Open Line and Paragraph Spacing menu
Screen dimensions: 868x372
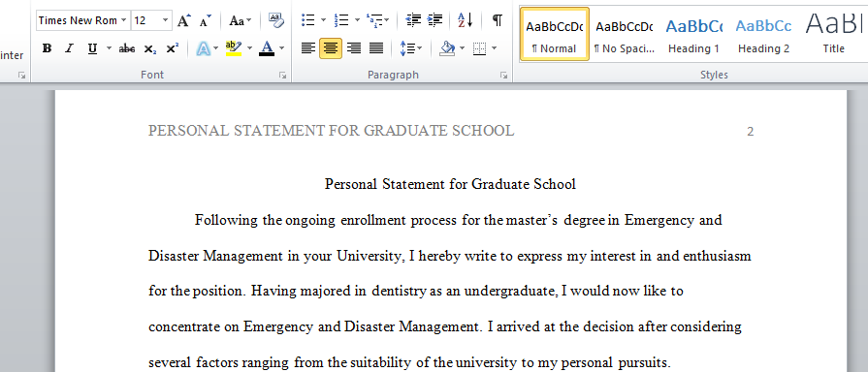pyautogui.click(x=411, y=48)
